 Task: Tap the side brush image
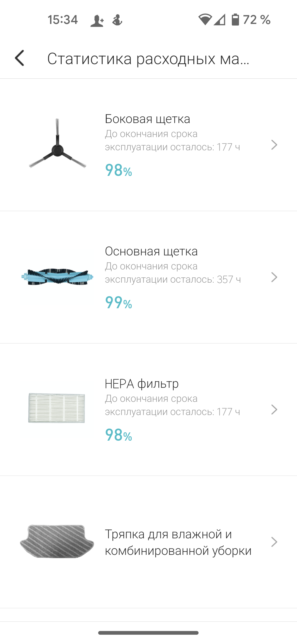point(57,145)
